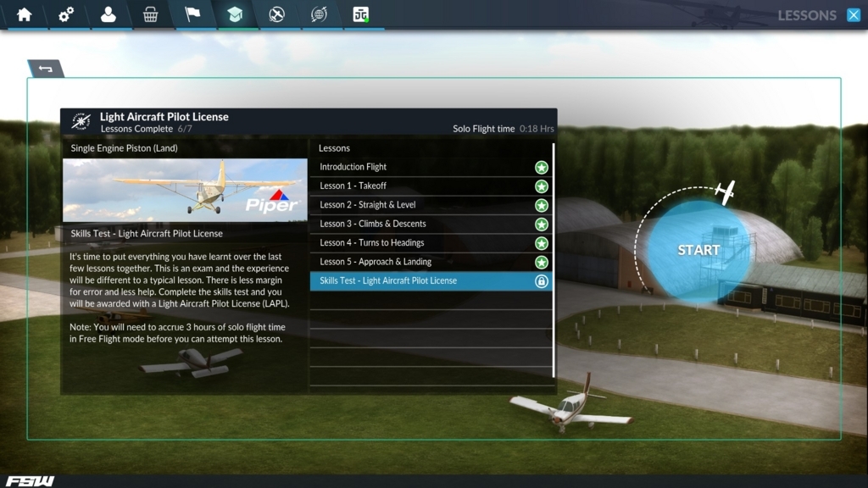Image resolution: width=868 pixels, height=488 pixels.
Task: Click the Solo Flight time 0:18 Hrs value
Action: (x=537, y=129)
